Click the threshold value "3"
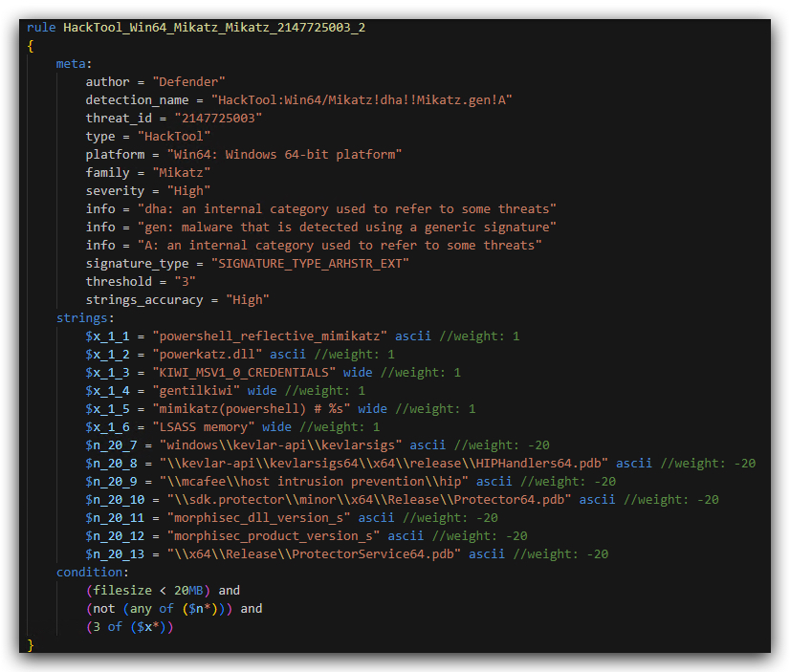790x672 pixels. pos(185,282)
